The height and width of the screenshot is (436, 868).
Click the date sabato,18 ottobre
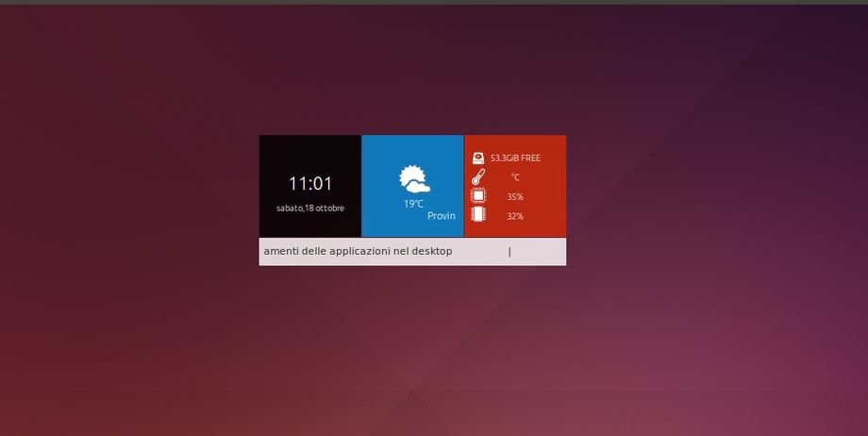[x=310, y=209]
